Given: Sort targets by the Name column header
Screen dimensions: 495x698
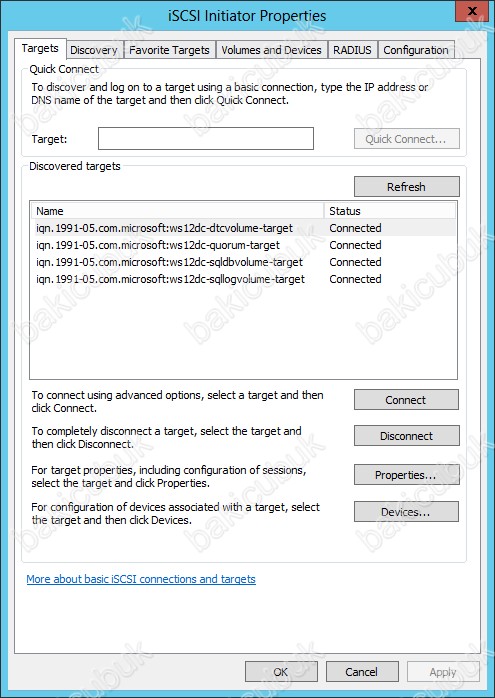Looking at the screenshot, I should [x=177, y=211].
